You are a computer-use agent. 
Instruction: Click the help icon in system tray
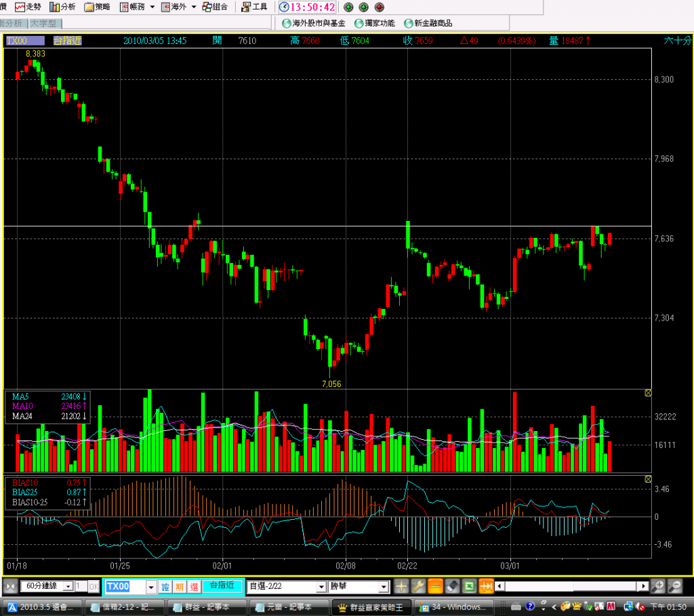coord(530,607)
